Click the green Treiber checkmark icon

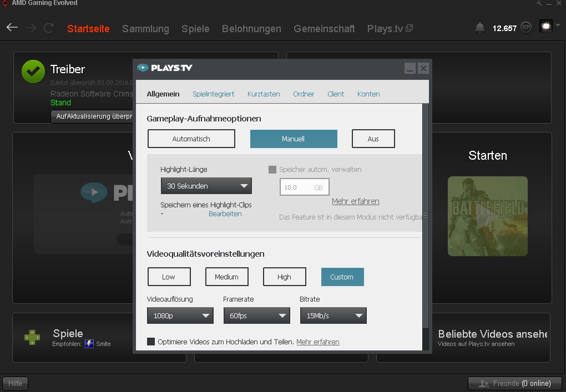click(x=33, y=72)
